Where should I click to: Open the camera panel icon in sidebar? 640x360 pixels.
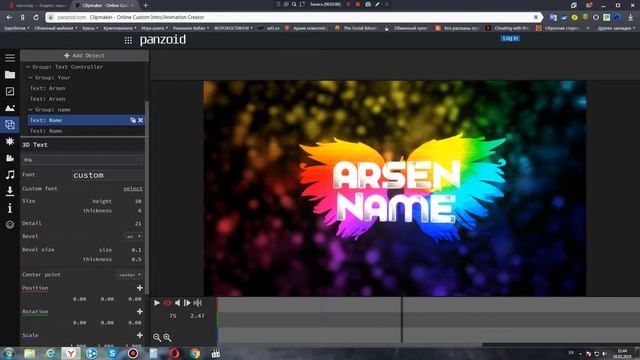point(10,158)
